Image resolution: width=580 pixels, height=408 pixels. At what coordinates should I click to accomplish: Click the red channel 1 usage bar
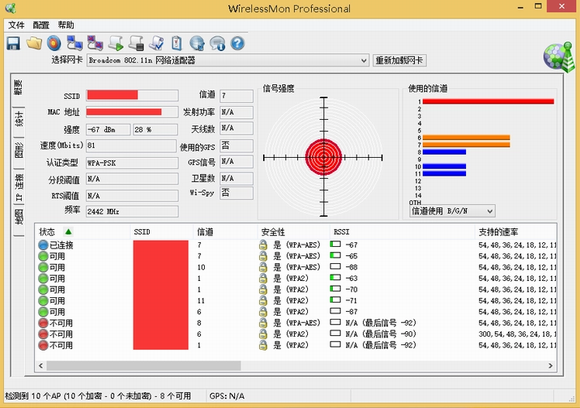pos(488,101)
